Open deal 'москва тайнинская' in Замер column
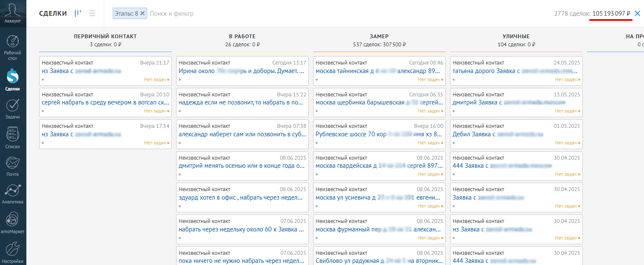 [379, 71]
